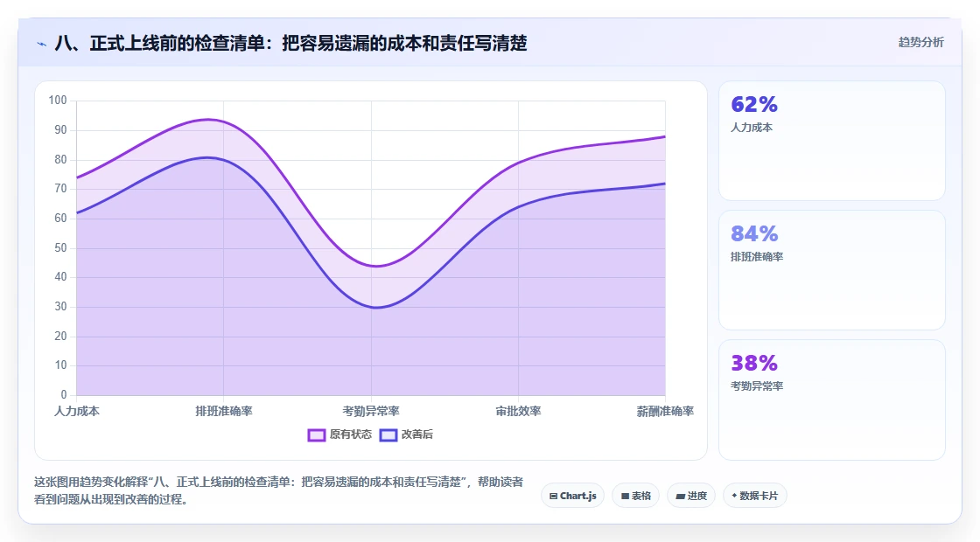
Task: Click the 人力成本 x-axis label
Action: (x=77, y=411)
